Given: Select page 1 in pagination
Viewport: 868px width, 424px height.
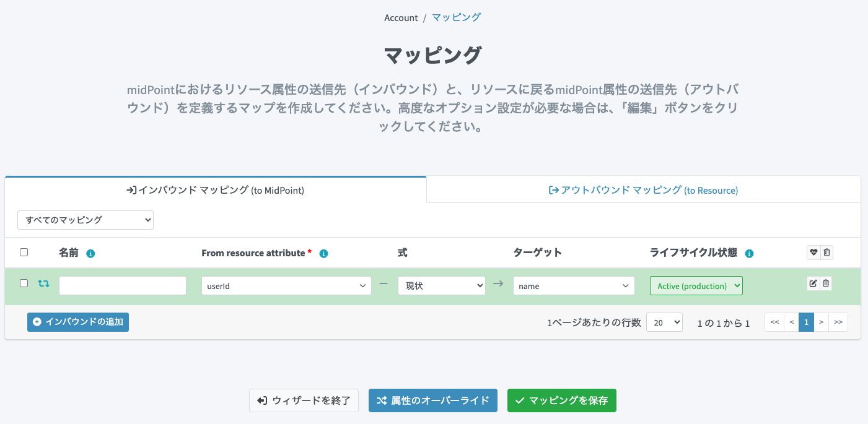Looking at the screenshot, I should tap(806, 322).
